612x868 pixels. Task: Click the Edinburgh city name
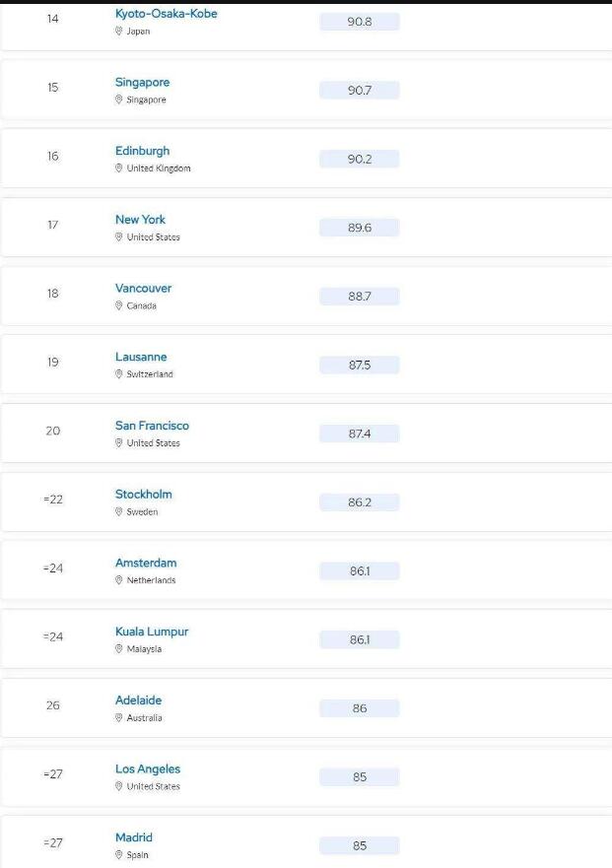142,151
